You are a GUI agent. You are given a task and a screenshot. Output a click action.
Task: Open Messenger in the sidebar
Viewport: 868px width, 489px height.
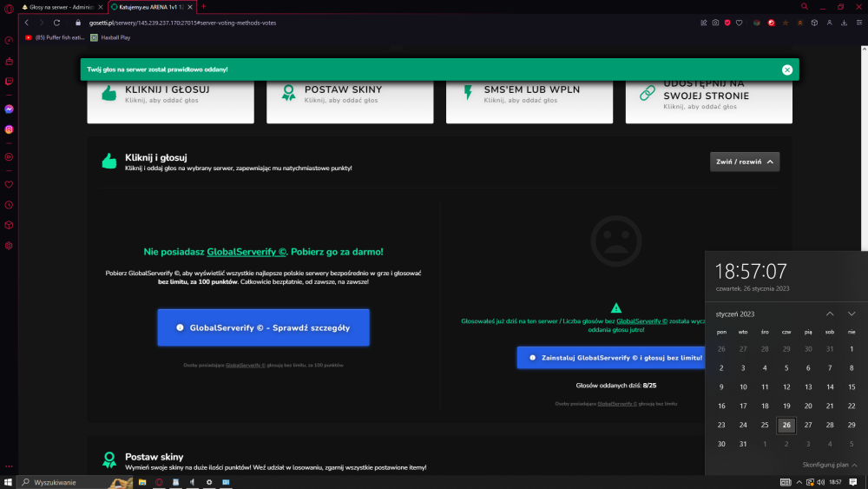pos(9,109)
